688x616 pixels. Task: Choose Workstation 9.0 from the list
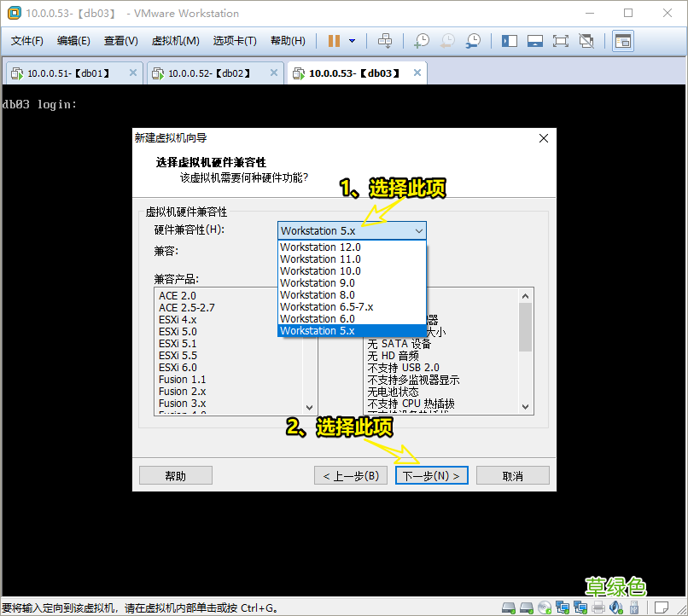[x=352, y=282]
